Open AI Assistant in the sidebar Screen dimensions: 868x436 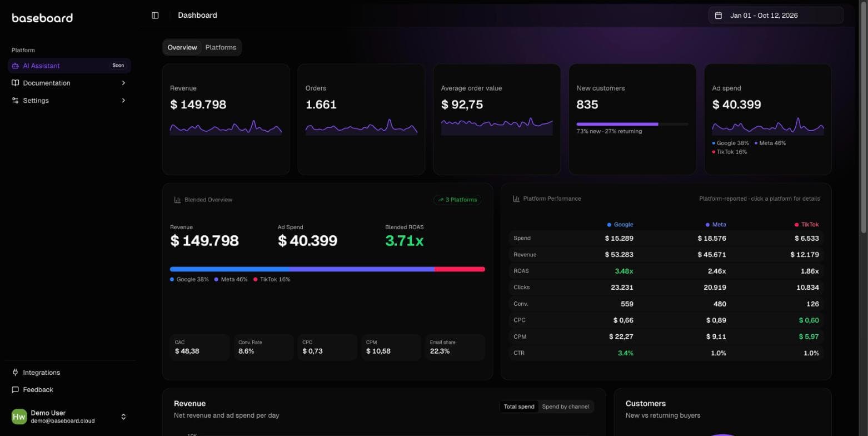pyautogui.click(x=69, y=66)
